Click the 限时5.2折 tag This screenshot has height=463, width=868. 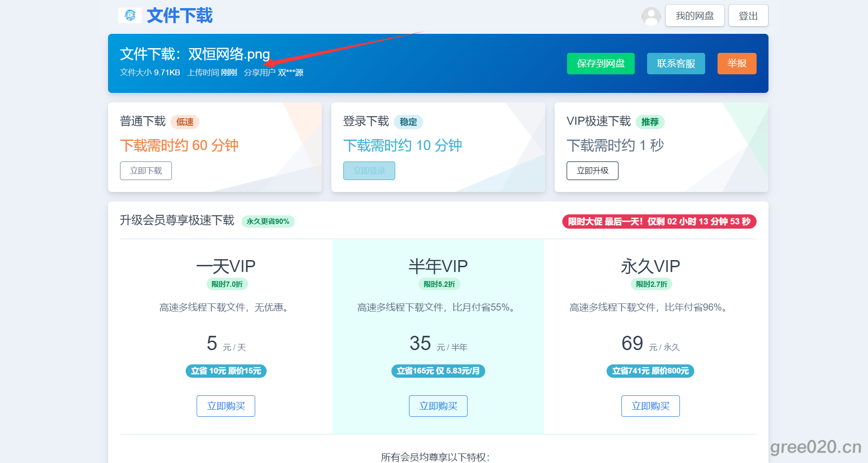click(439, 284)
